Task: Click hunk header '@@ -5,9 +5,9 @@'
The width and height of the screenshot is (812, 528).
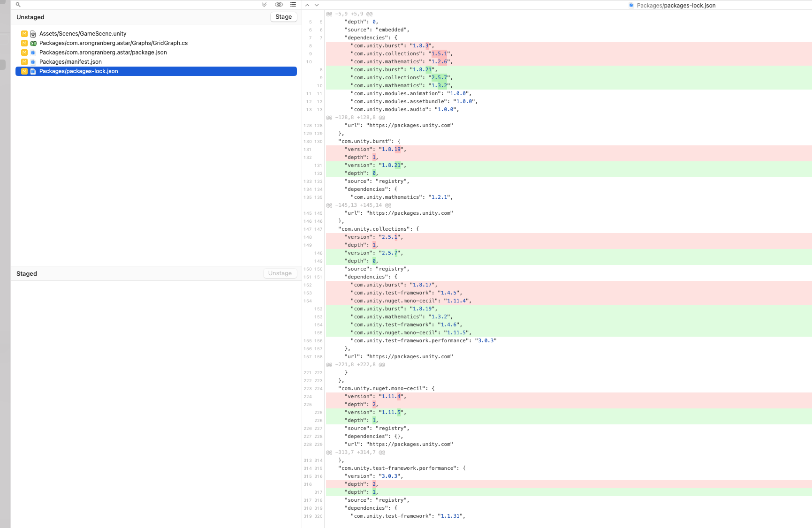Action: click(349, 14)
